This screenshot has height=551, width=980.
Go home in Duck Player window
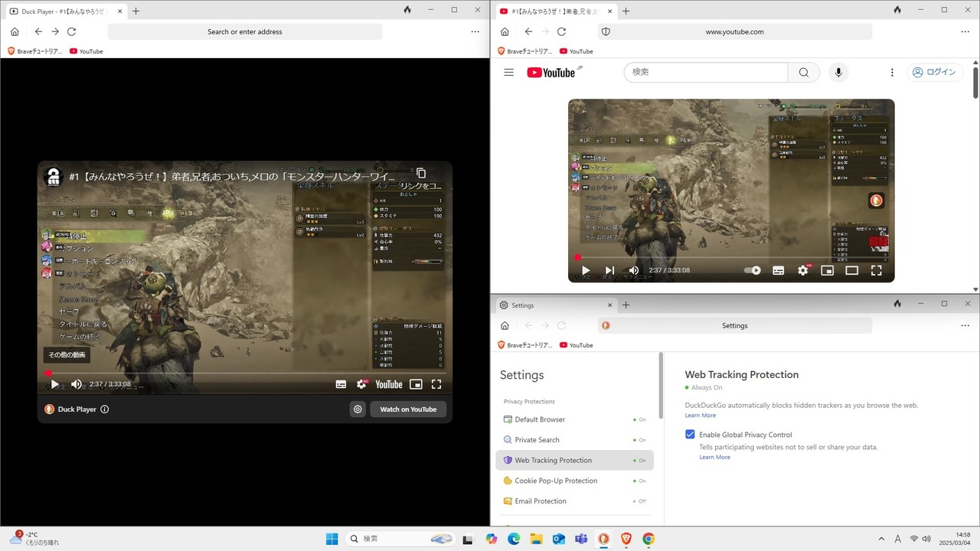[x=15, y=31]
